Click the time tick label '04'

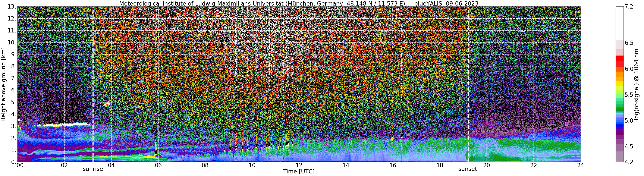pos(111,165)
